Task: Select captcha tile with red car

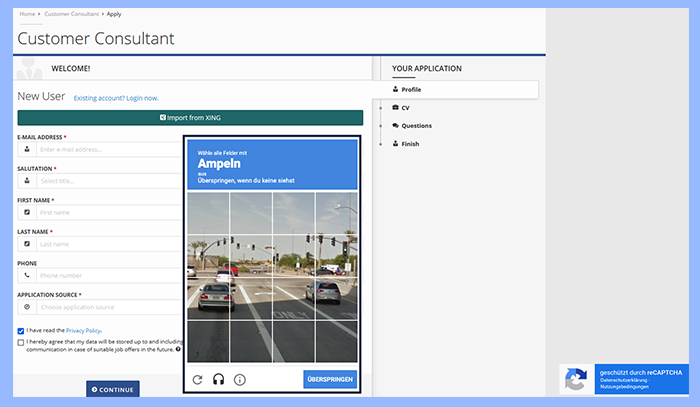Action: [x=251, y=257]
